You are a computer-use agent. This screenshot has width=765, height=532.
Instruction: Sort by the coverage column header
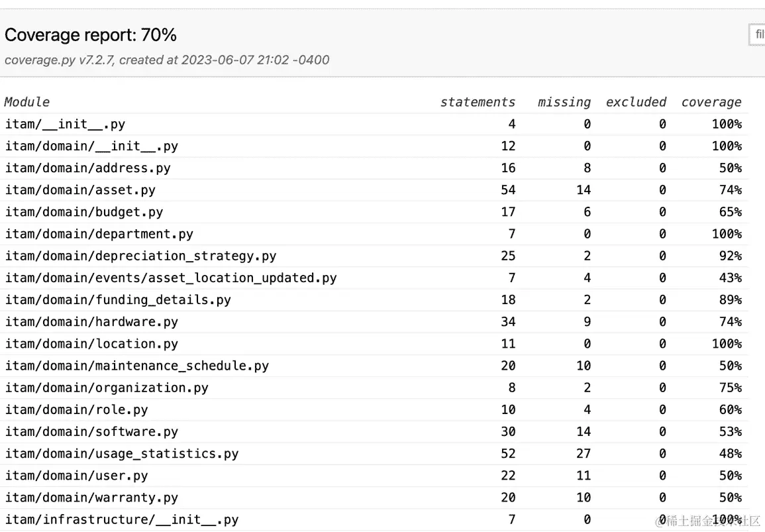click(x=711, y=102)
